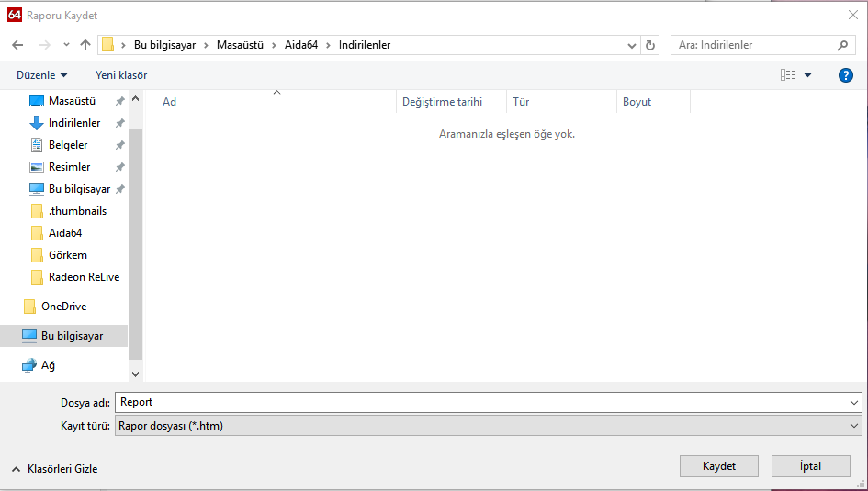This screenshot has width=868, height=491.
Task: Save the report with Kaydet
Action: point(719,466)
